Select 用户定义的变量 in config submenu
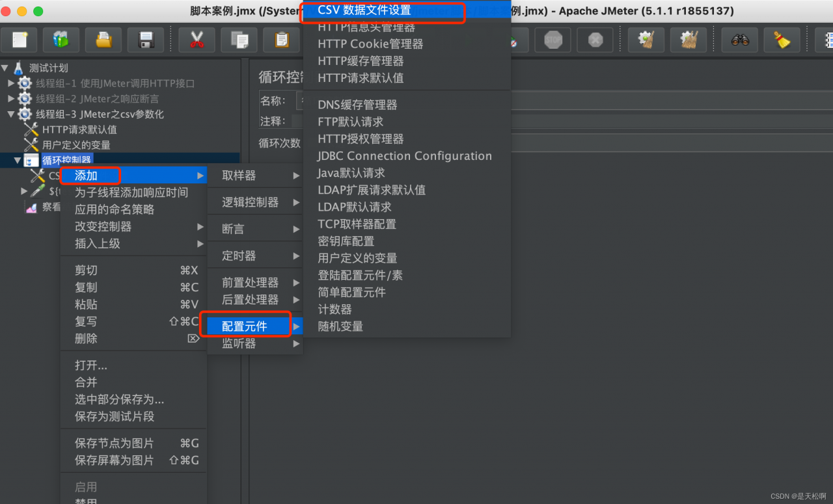 click(x=407, y=258)
